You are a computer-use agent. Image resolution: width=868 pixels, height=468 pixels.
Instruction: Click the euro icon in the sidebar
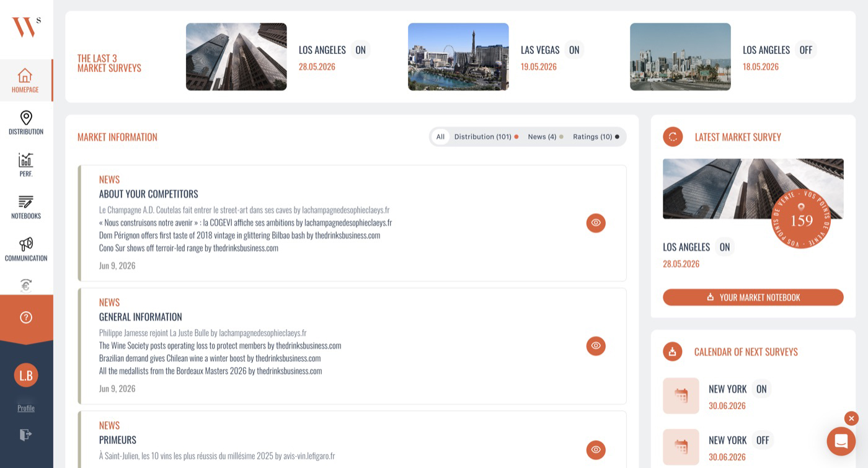coord(25,285)
